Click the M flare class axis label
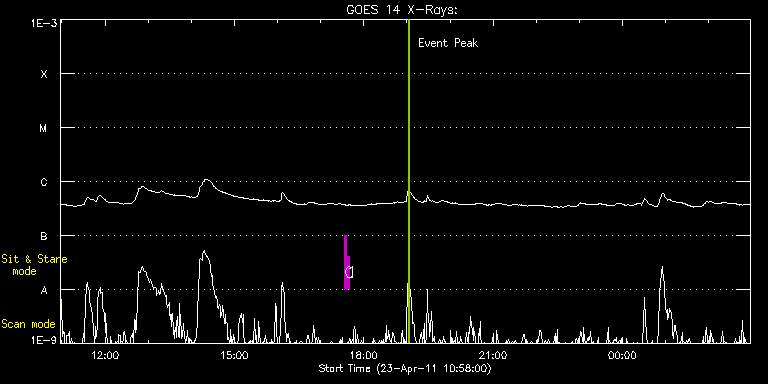This screenshot has width=768, height=384. click(44, 128)
